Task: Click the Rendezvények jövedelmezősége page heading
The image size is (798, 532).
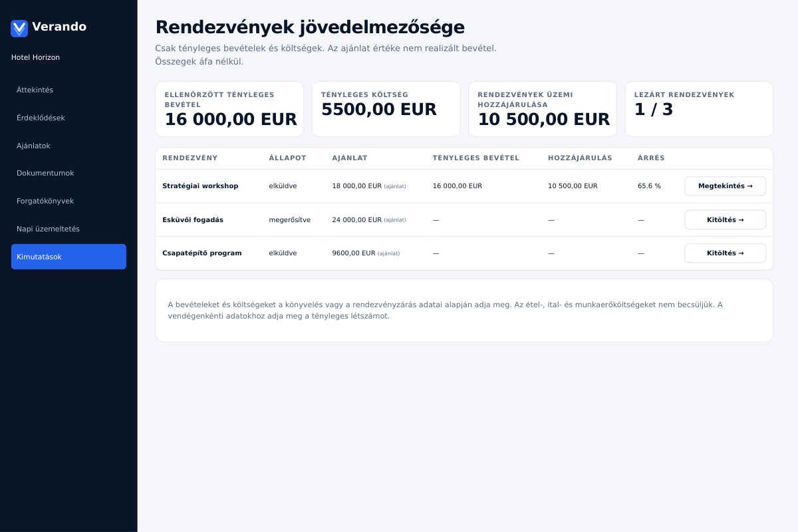Action: pos(310,27)
